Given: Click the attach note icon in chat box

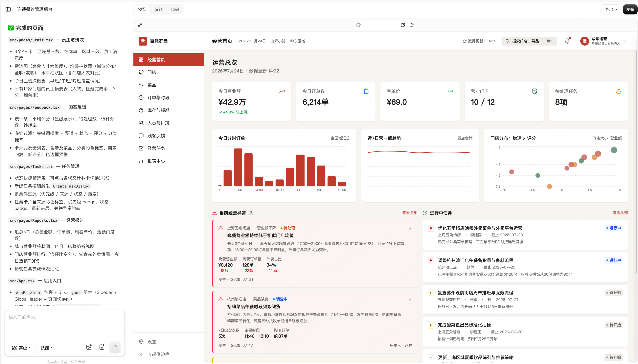Looking at the screenshot, I should tap(102, 347).
